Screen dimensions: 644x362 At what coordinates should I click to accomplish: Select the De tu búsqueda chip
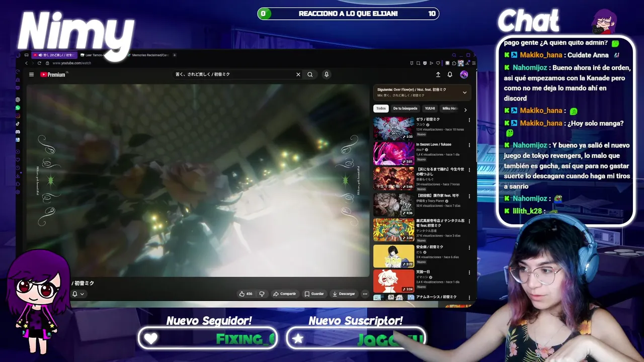[x=405, y=109]
